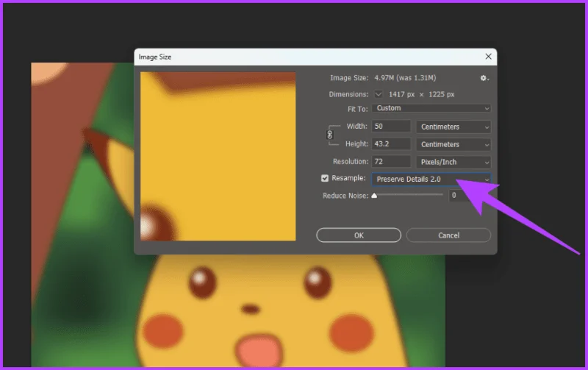Open the Resolution Pixels/Inch dropdown

453,162
